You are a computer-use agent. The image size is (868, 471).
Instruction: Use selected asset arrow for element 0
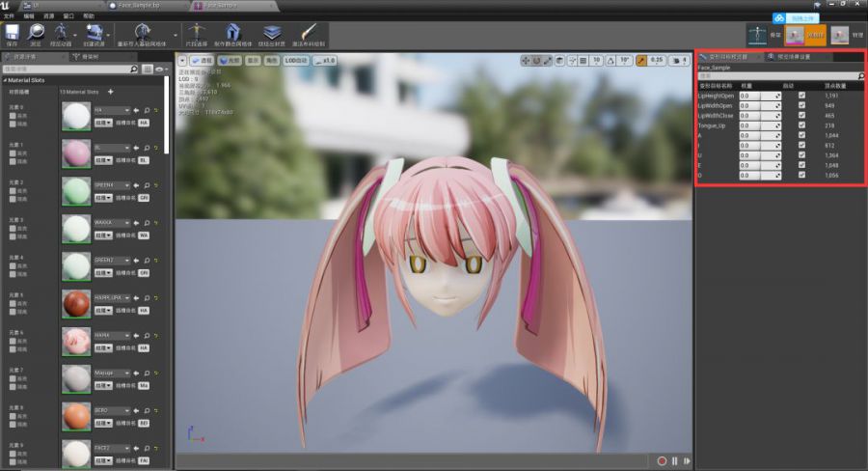pyautogui.click(x=136, y=110)
